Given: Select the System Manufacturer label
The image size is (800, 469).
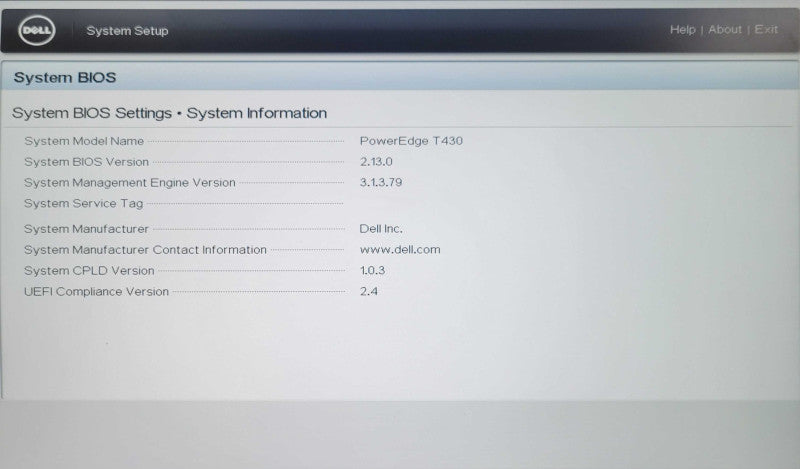Looking at the screenshot, I should pos(86,229).
